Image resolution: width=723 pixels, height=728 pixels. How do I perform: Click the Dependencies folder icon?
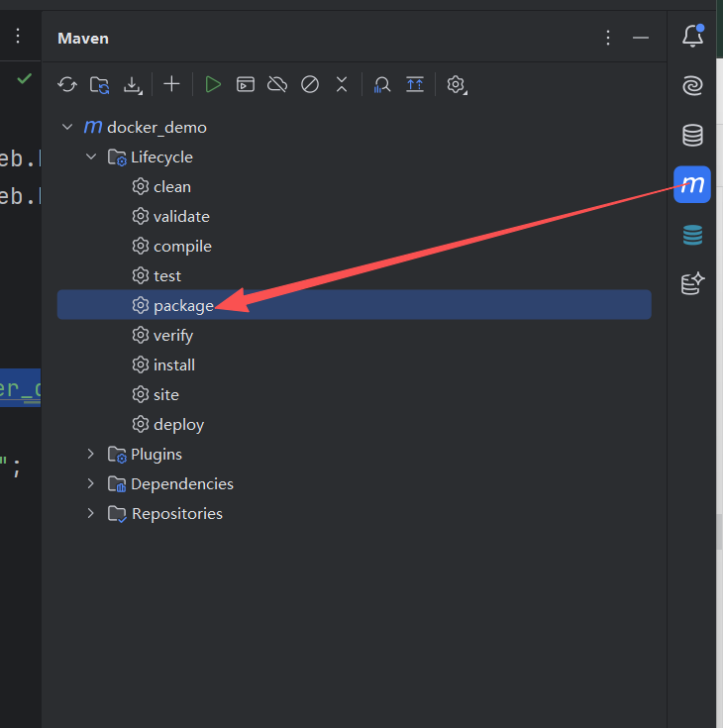(x=117, y=483)
